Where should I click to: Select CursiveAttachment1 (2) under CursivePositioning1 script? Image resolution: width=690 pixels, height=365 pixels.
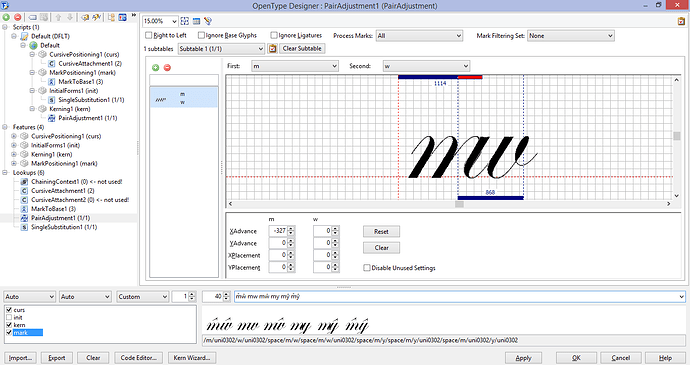90,63
